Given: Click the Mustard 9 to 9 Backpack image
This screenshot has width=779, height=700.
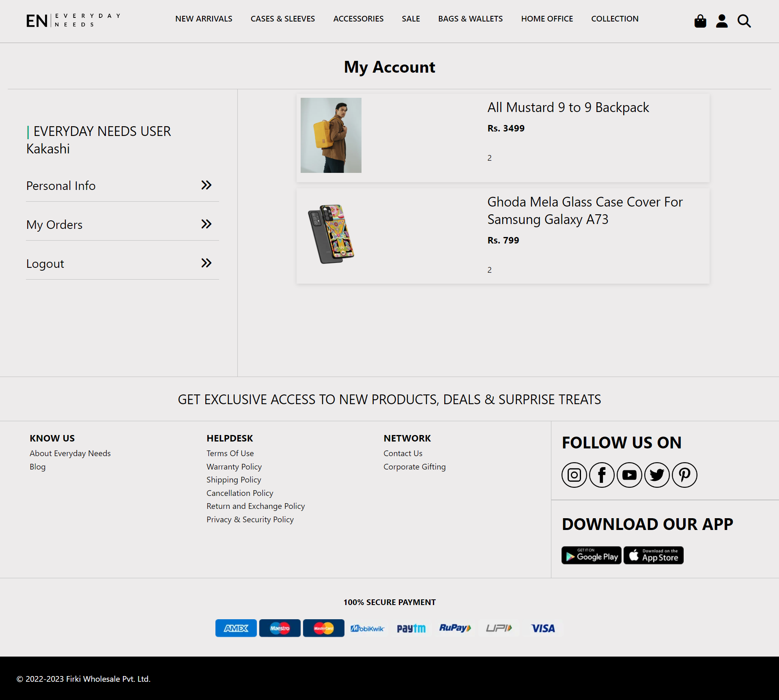Looking at the screenshot, I should [331, 135].
